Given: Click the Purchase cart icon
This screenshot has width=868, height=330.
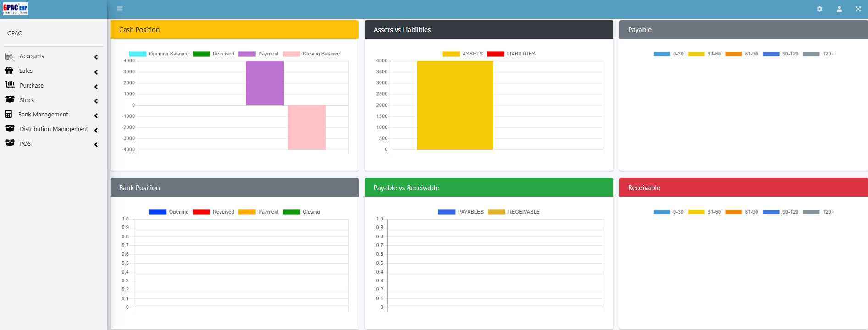Looking at the screenshot, I should [x=10, y=85].
